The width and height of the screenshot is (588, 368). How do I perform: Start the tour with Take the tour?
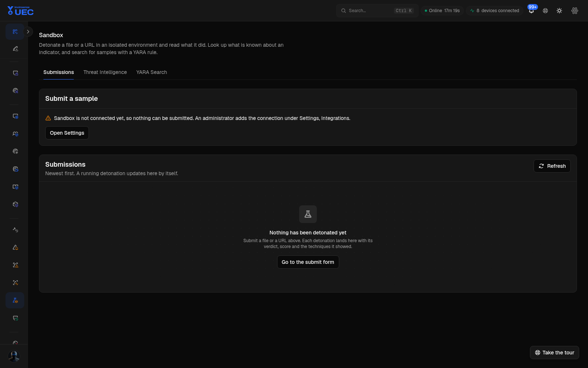tap(555, 353)
